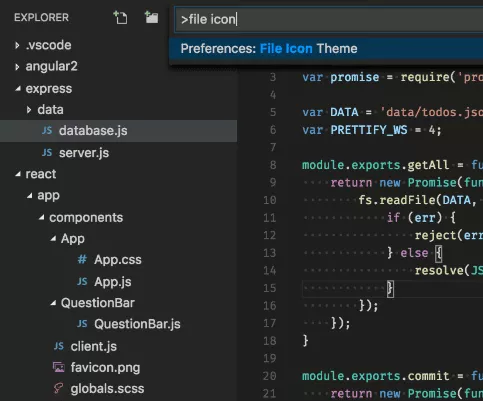Click 'var DATA' on line 5
Image resolution: width=483 pixels, height=401 pixels.
point(330,112)
